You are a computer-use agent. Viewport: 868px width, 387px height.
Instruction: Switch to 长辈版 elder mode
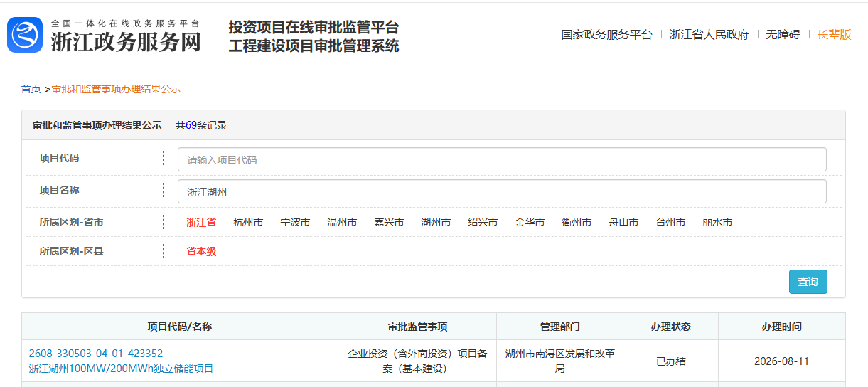pyautogui.click(x=834, y=35)
